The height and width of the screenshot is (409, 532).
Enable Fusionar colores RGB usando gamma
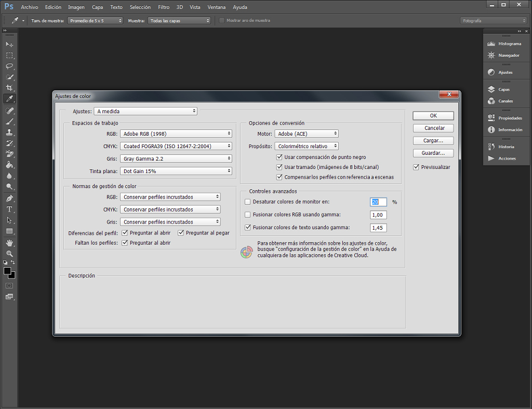tap(248, 215)
